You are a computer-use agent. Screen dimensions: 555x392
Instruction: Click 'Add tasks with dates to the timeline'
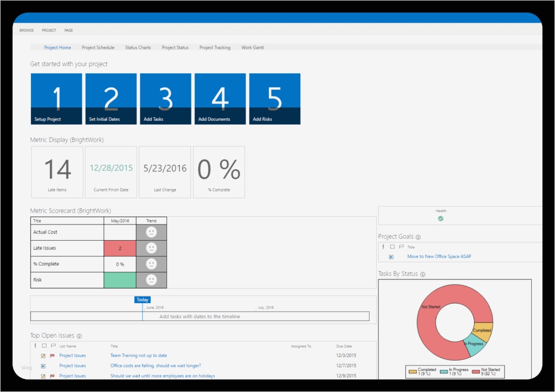coord(199,317)
